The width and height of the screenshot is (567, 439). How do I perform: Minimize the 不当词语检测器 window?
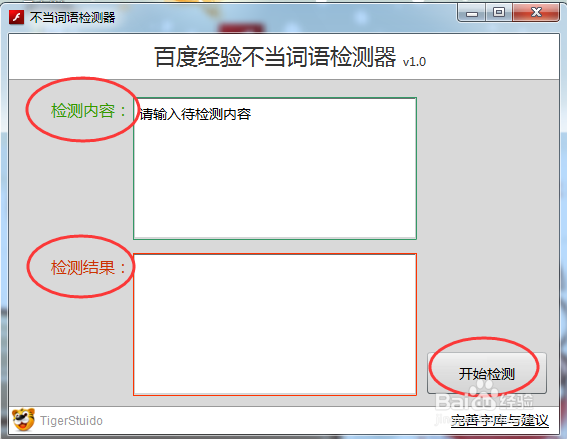[471, 13]
